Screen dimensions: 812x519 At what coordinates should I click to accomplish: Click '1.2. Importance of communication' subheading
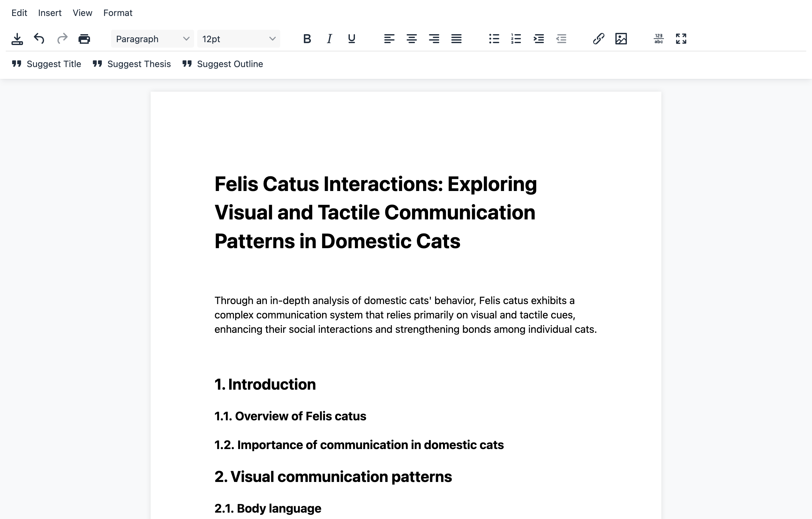click(359, 445)
